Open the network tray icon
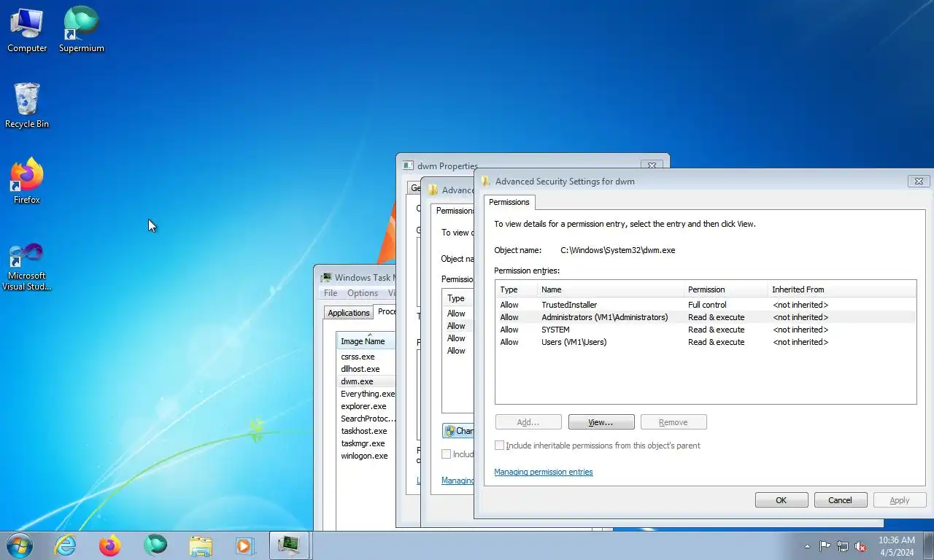This screenshot has width=934, height=560. 843,546
